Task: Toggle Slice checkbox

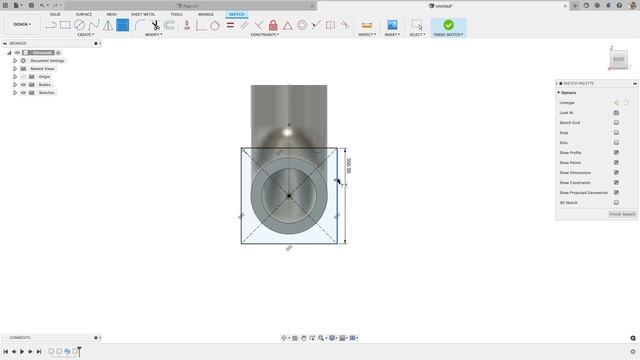Action: point(616,142)
